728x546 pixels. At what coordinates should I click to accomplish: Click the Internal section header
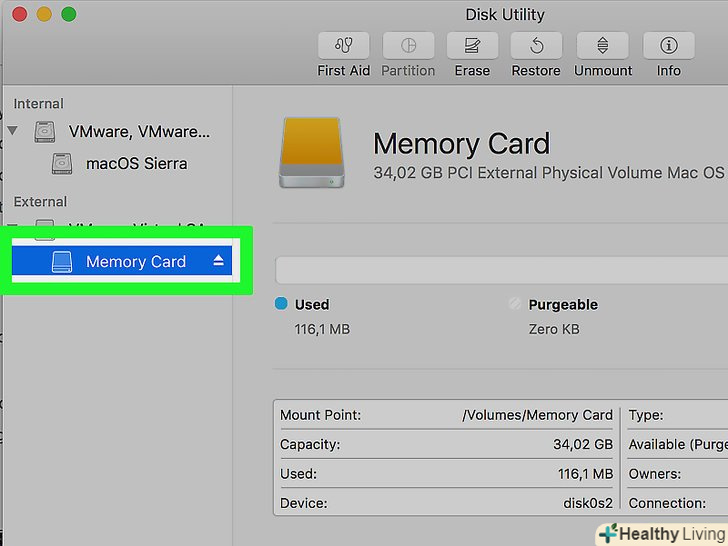click(x=38, y=103)
